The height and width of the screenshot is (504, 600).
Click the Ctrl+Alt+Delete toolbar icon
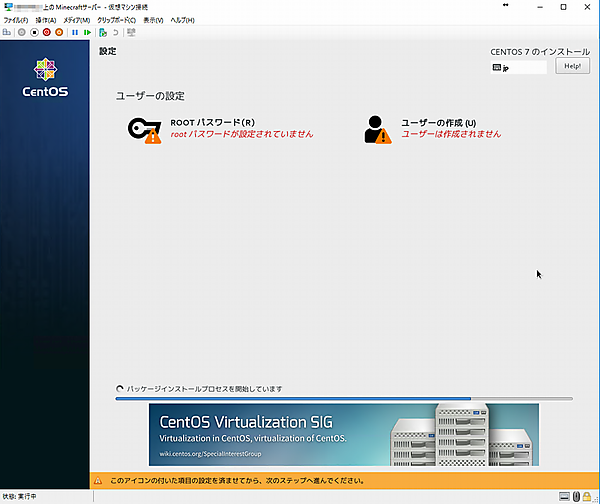click(x=7, y=32)
